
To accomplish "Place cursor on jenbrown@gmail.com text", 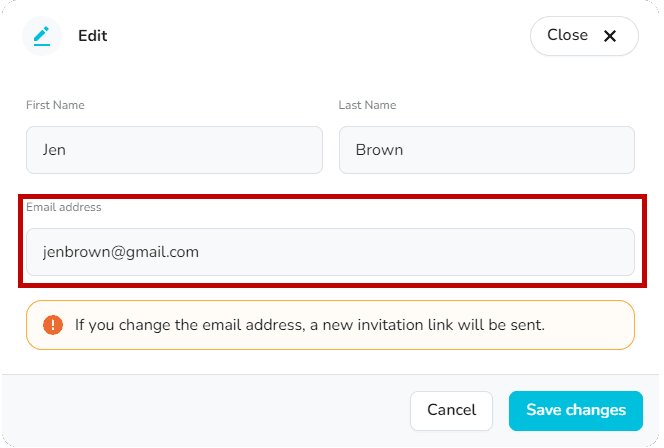I will (x=120, y=252).
